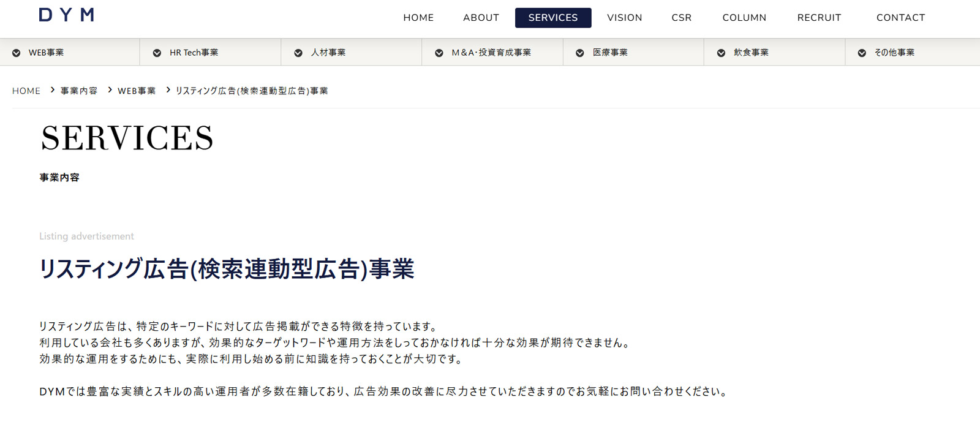Expand the その他事業 submenu
Viewport: 980px width, 427px height.
(913, 53)
